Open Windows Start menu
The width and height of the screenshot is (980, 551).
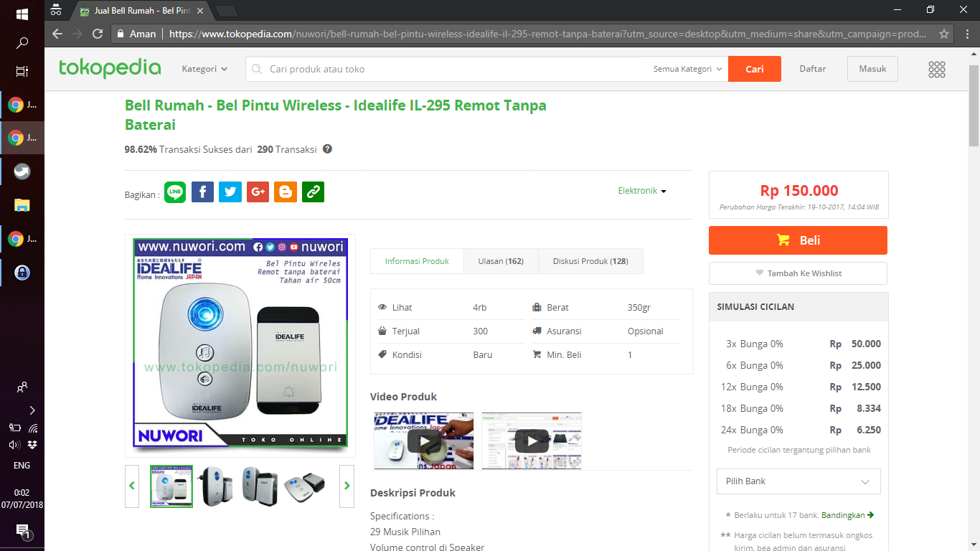click(22, 14)
